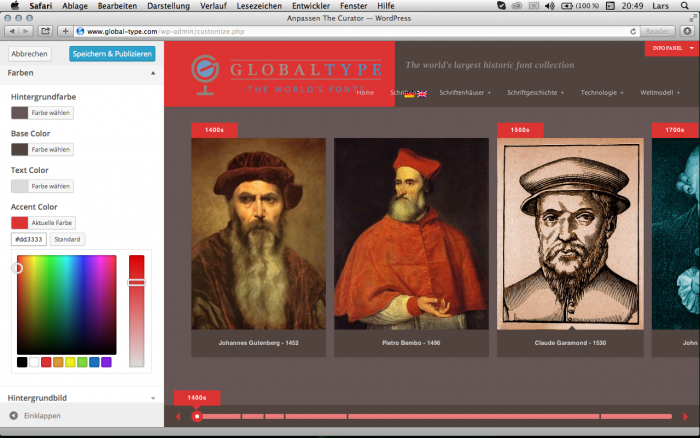Open the Safari downloads icon

coord(688,31)
